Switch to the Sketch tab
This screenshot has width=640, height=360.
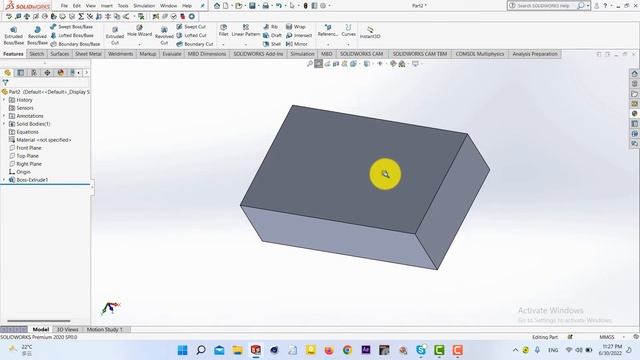36,54
